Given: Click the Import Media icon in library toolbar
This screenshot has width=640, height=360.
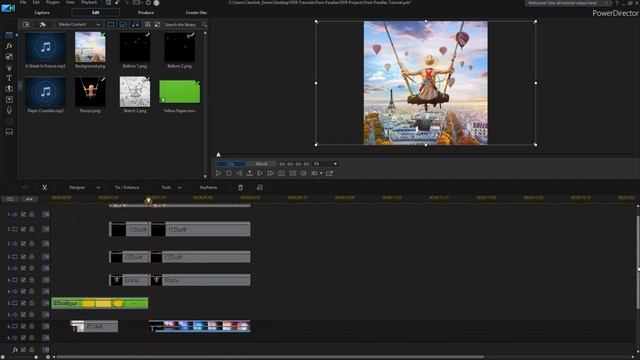Looking at the screenshot, I should 26,24.
